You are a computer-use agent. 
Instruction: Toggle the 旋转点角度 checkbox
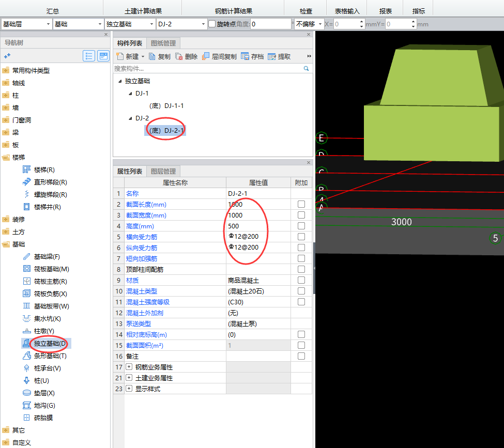point(212,24)
